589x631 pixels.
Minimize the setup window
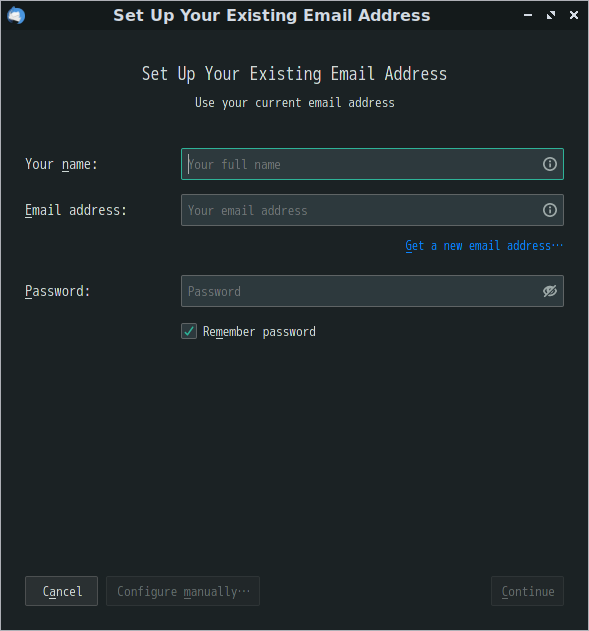tap(528, 15)
